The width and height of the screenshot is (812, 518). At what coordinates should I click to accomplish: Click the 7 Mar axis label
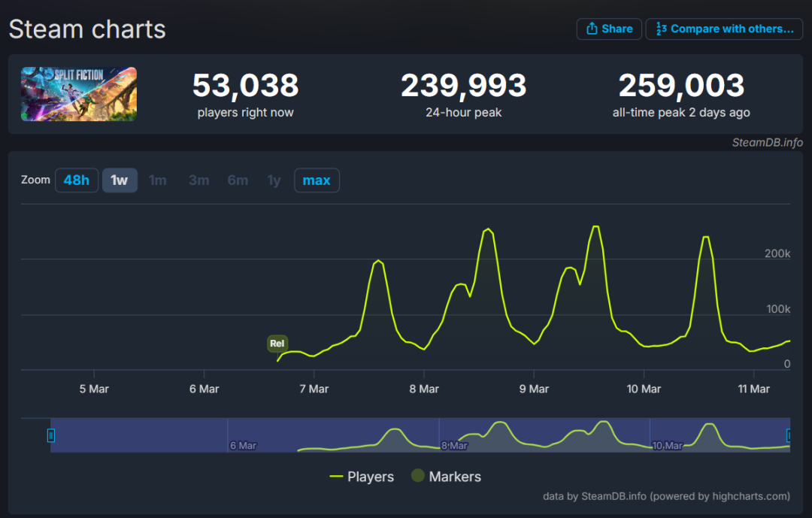coord(314,389)
